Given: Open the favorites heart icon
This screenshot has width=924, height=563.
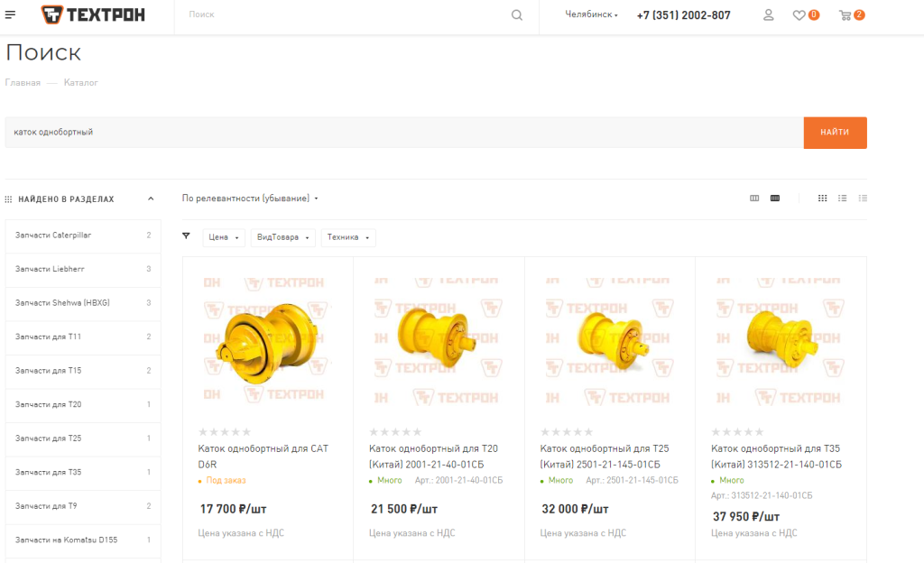Looking at the screenshot, I should click(799, 15).
